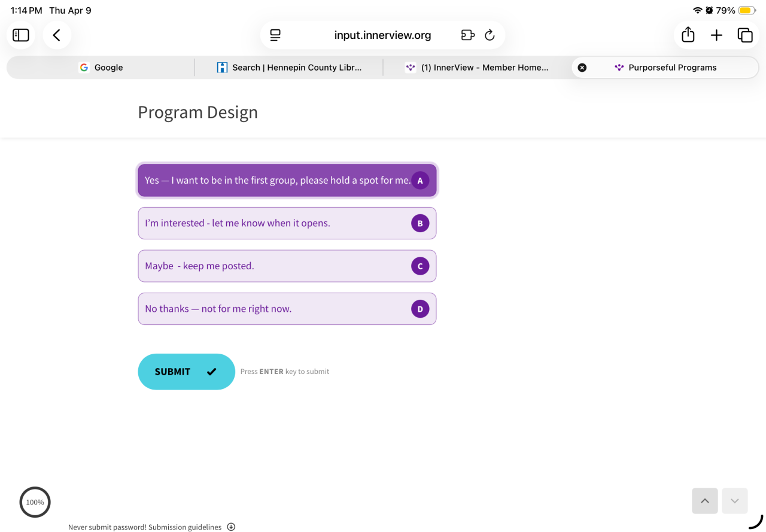Screen dimensions: 766x532
Task: Show the tab overview icon
Action: [x=745, y=35]
